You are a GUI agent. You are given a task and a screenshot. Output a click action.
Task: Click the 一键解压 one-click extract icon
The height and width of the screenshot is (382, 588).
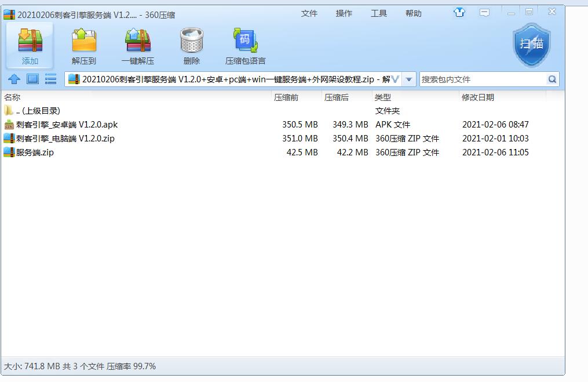138,42
